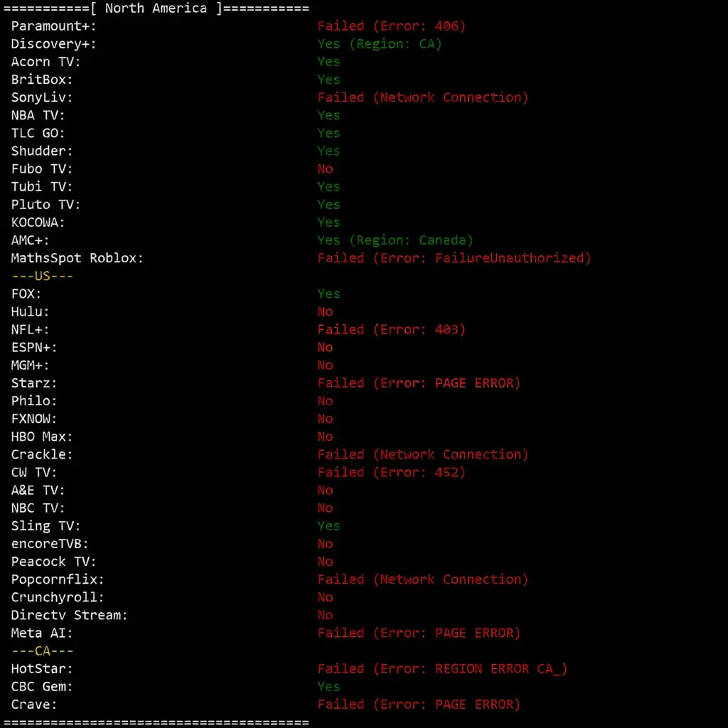This screenshot has width=728, height=728.
Task: Select the 'BritBox:' label
Action: tap(42, 80)
